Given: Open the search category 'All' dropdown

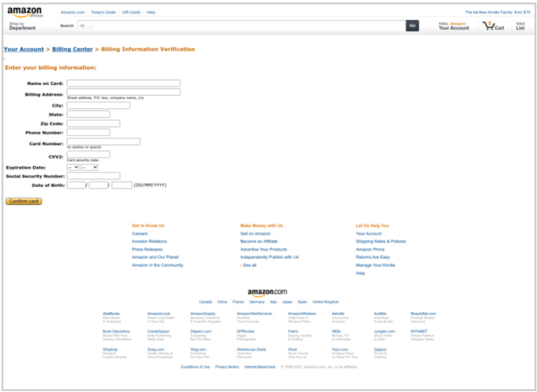Looking at the screenshot, I should (85, 26).
